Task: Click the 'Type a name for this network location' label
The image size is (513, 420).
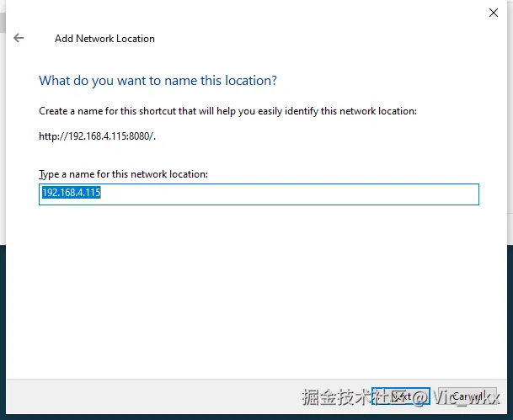Action: [124, 173]
